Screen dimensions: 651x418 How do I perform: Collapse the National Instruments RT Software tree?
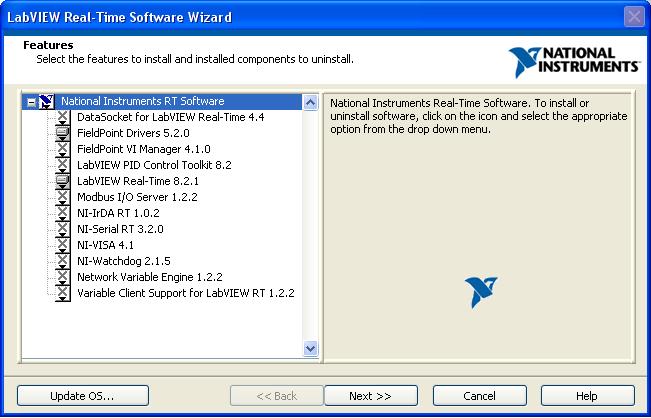click(x=31, y=102)
